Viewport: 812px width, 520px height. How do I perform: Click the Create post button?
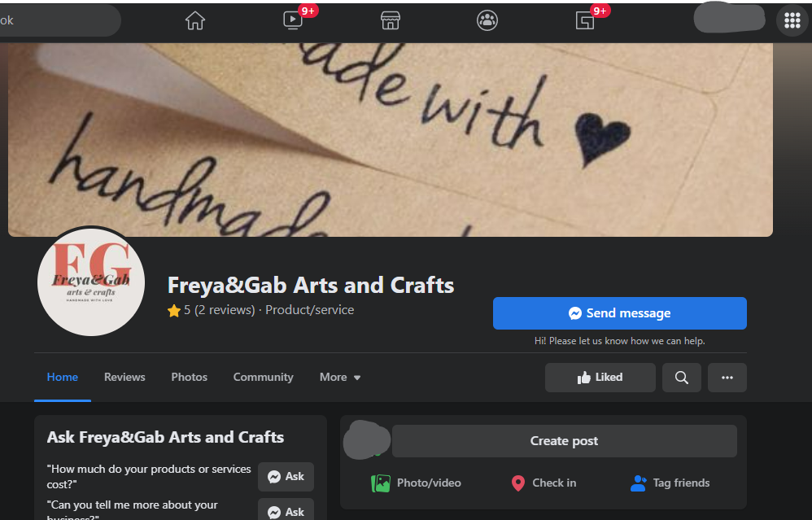(x=564, y=441)
